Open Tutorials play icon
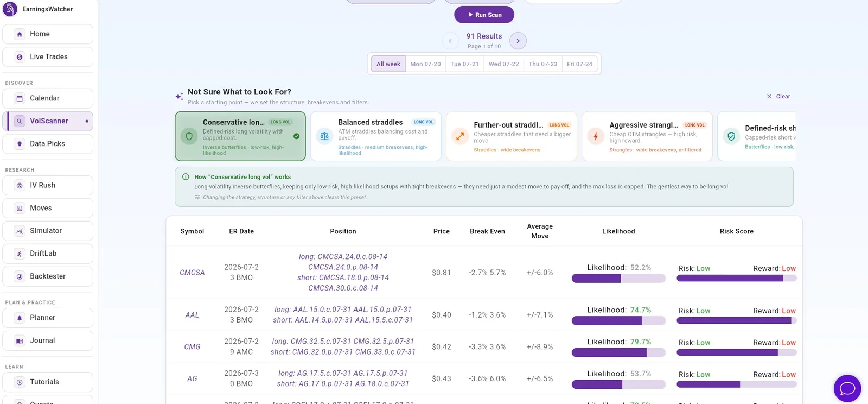 click(x=20, y=382)
